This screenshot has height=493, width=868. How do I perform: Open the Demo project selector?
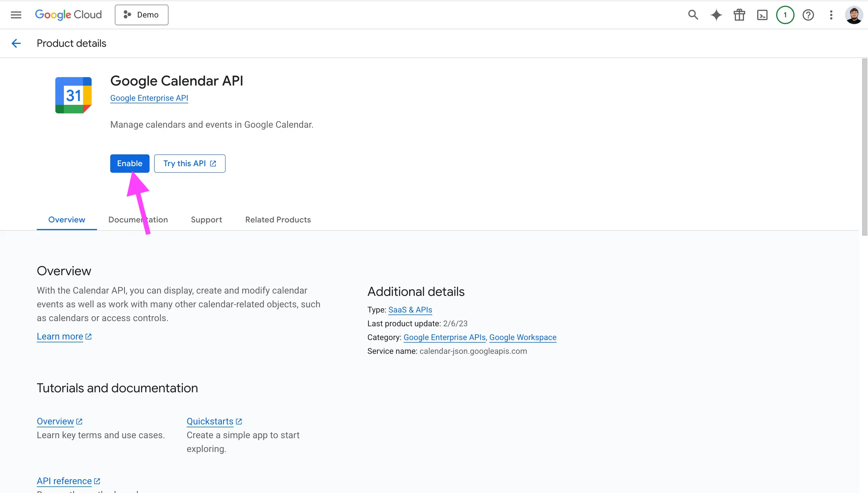(x=142, y=15)
